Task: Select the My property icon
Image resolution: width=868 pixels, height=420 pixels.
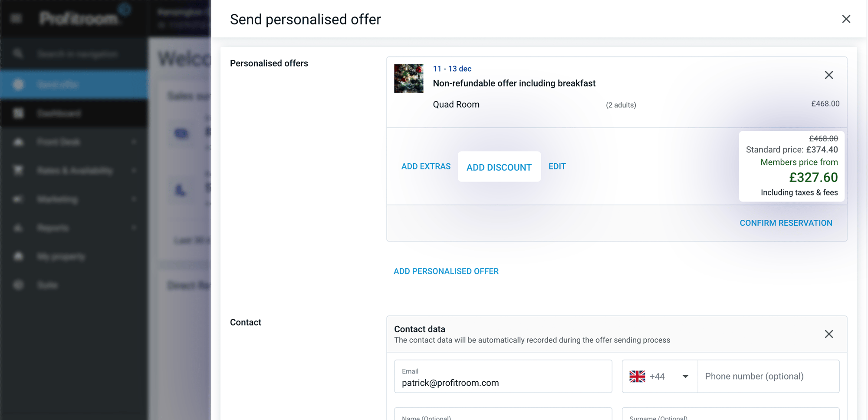Action: (x=17, y=256)
